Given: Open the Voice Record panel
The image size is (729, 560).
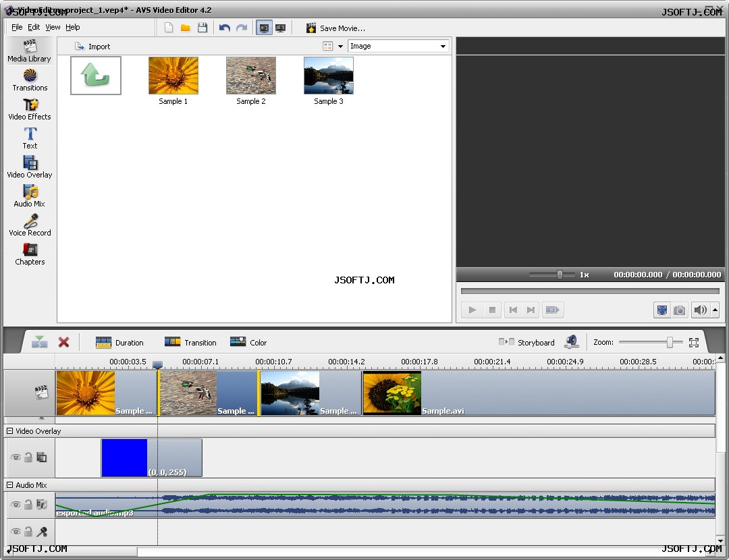Looking at the screenshot, I should click(29, 225).
